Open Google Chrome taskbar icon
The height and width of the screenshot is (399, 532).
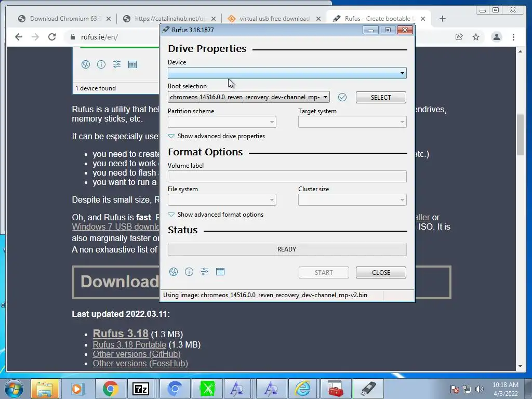tap(110, 389)
